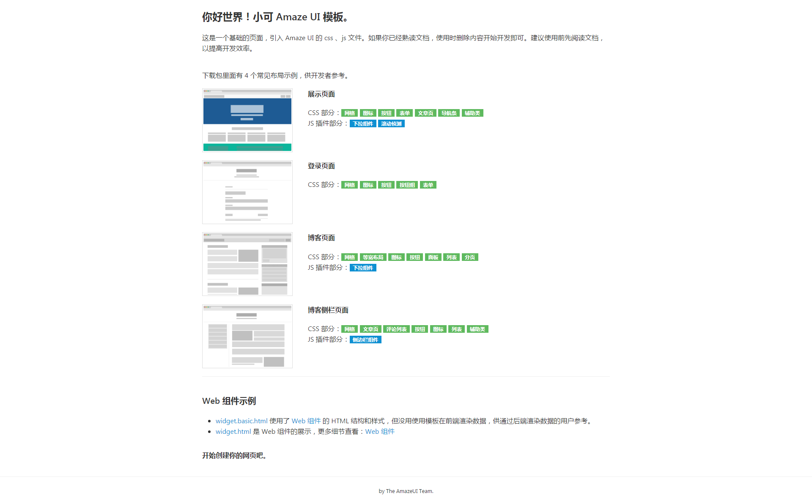Open the Web 组件 link after 使用了
Screen dimensions: 812x504
[x=306, y=421]
